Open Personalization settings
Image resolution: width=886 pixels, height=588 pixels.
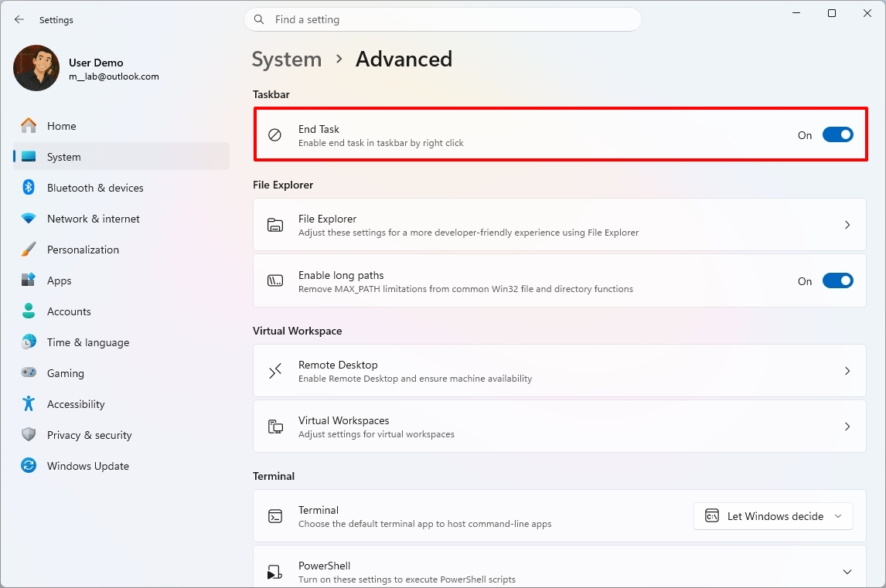point(121,249)
